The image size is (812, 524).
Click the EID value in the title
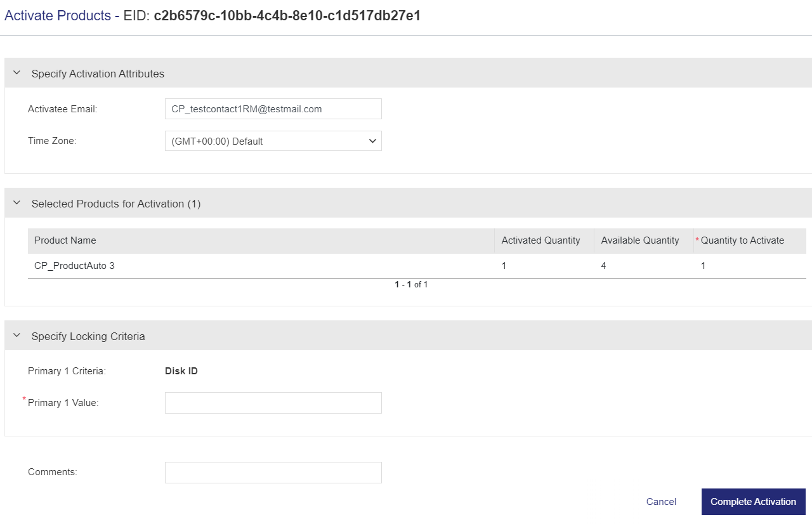tap(287, 16)
